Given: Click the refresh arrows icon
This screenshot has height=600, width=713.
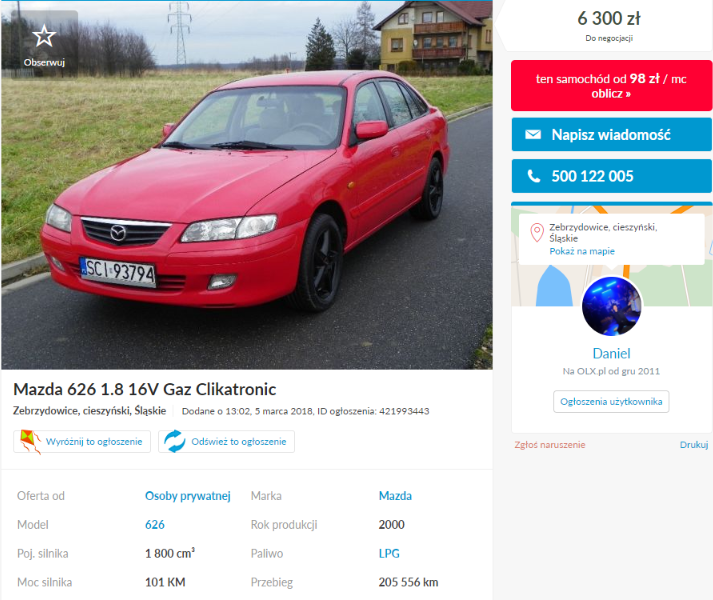Looking at the screenshot, I should pyautogui.click(x=175, y=441).
